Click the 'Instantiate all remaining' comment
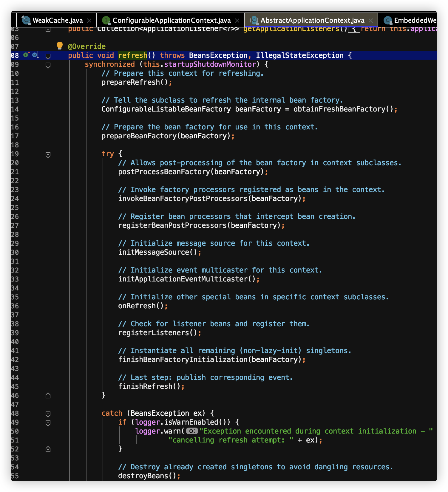The width and height of the screenshot is (448, 492). tap(235, 350)
